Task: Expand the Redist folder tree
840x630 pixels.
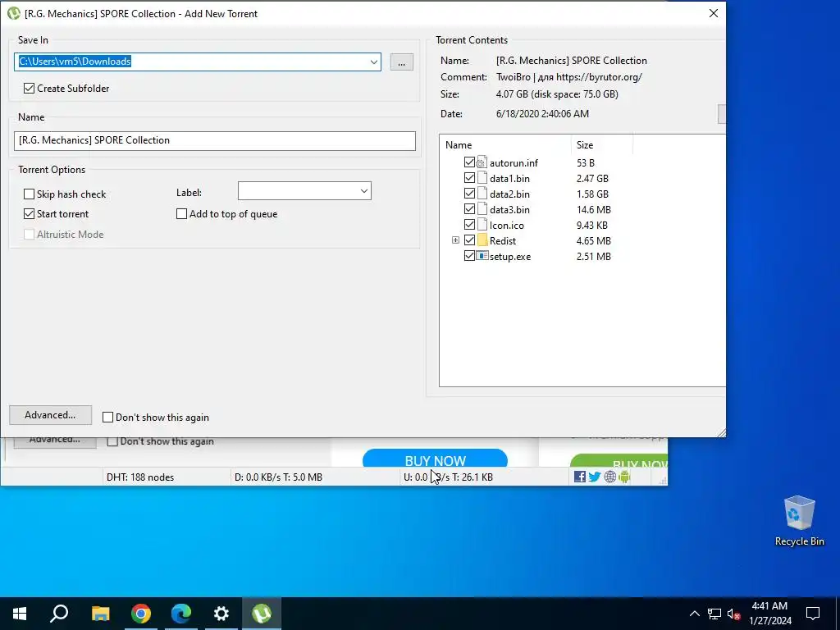Action: point(455,240)
